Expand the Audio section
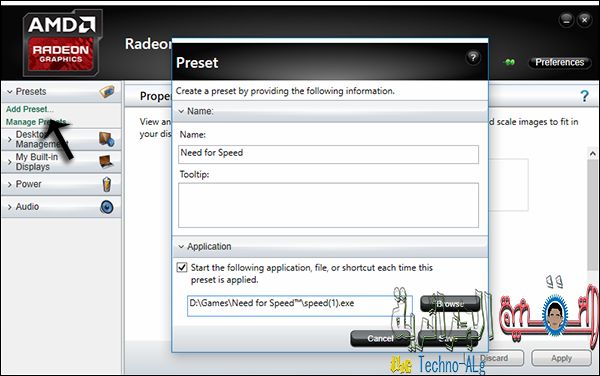This screenshot has width=600, height=376. (10, 207)
